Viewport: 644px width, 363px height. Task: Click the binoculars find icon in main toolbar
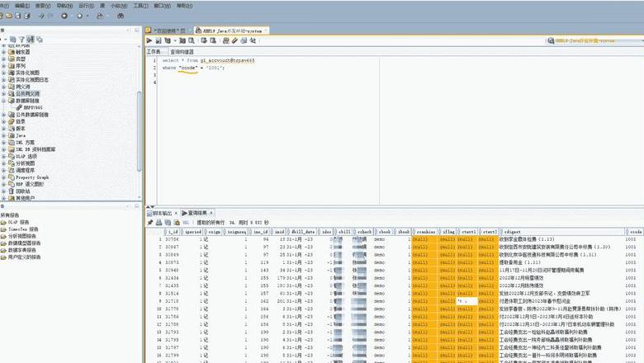pos(121,16)
